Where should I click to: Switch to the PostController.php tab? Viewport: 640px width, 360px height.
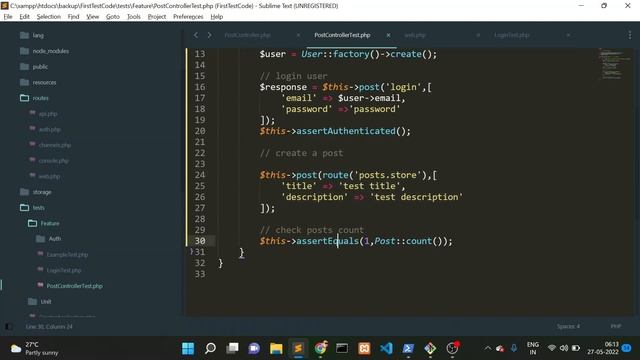click(247, 35)
